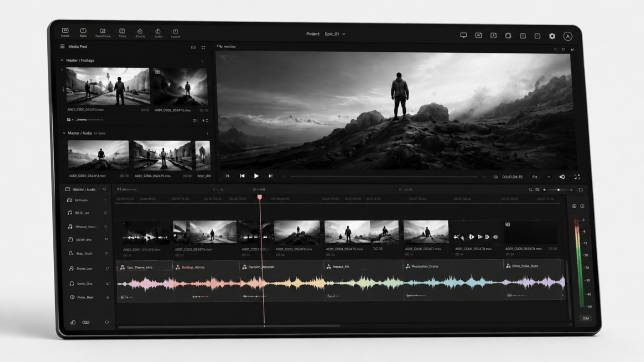Click the export icon with upward arrow
The image size is (644, 362).
click(x=158, y=33)
